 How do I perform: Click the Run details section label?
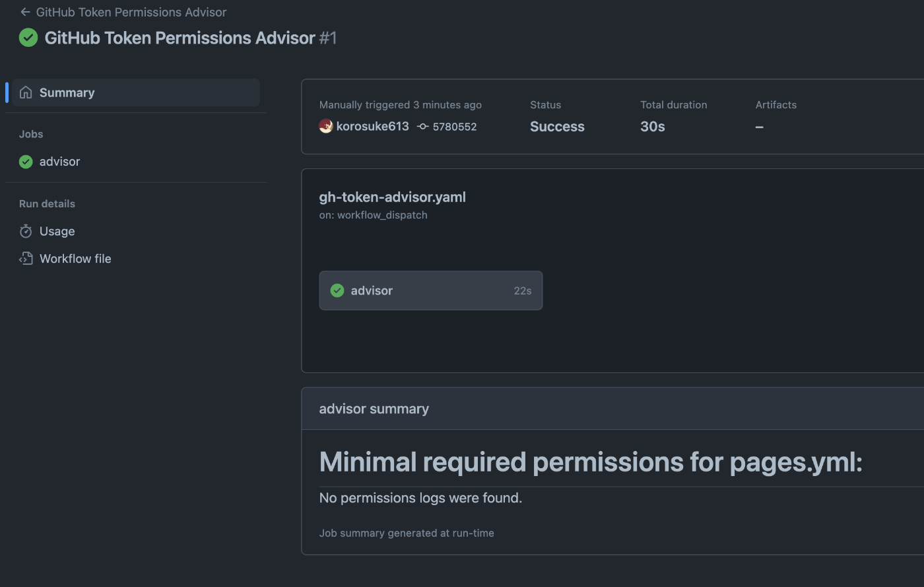pyautogui.click(x=47, y=204)
